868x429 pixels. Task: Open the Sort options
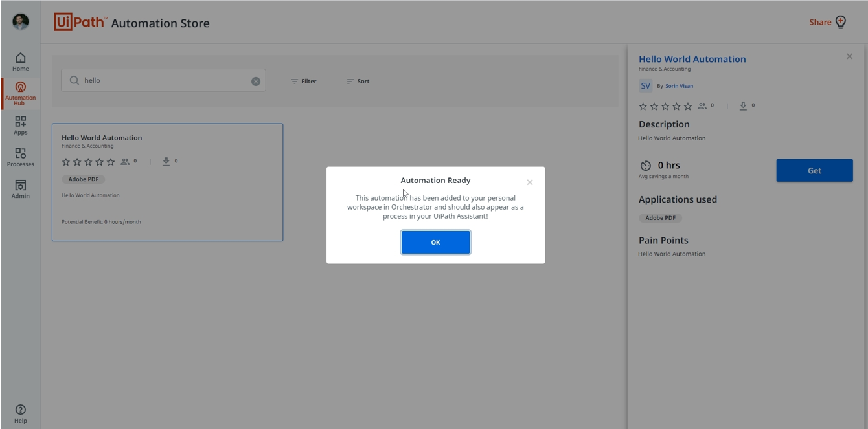coord(358,81)
